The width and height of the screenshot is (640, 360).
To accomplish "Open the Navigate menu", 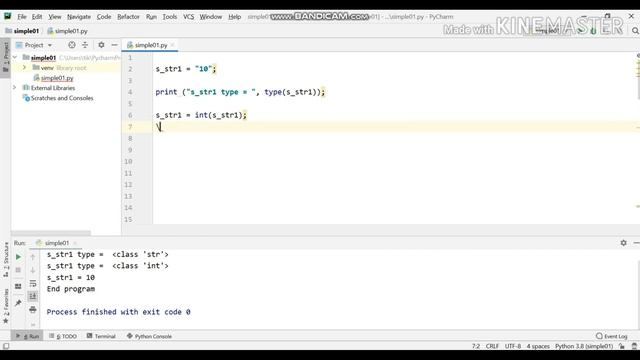I will point(79,17).
